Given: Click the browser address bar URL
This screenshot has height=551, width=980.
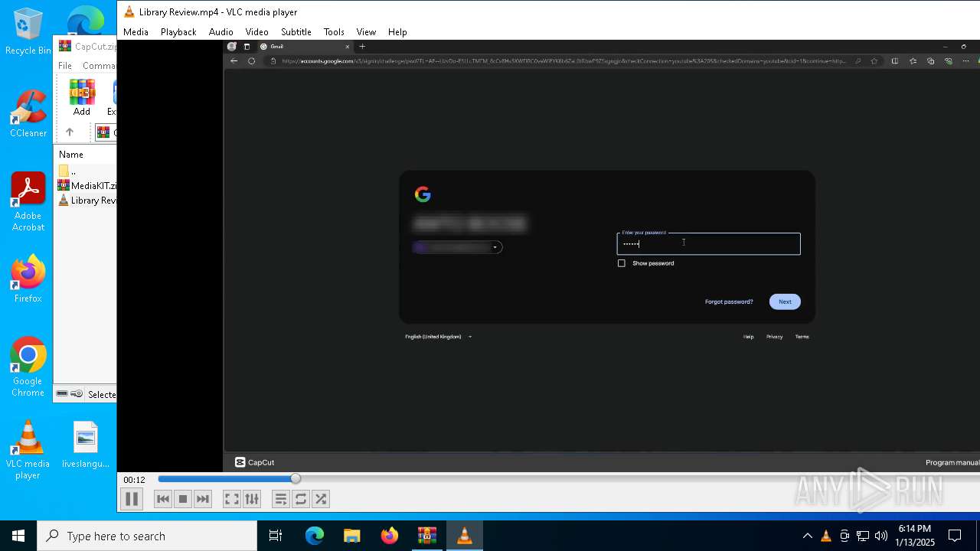Looking at the screenshot, I should 563,61.
